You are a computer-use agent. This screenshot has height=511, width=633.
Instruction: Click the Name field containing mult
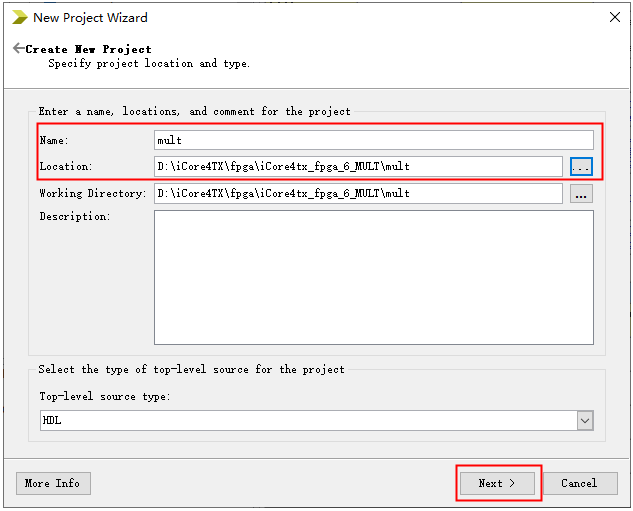pos(373,140)
